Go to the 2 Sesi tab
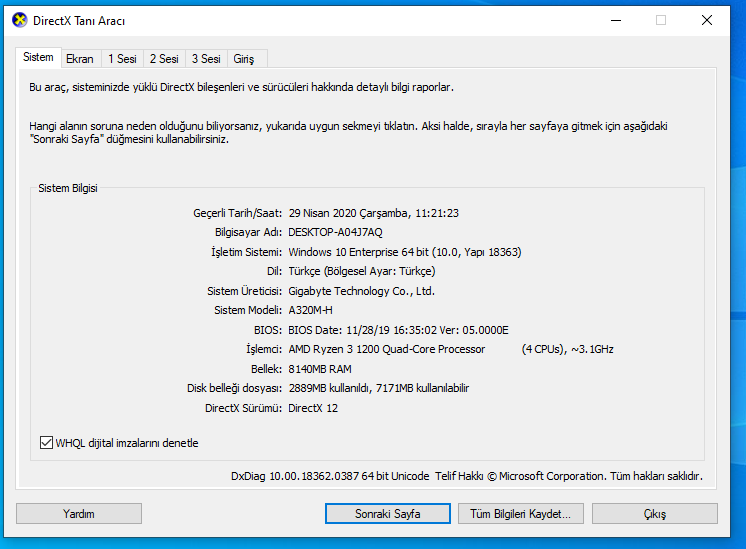 click(164, 59)
